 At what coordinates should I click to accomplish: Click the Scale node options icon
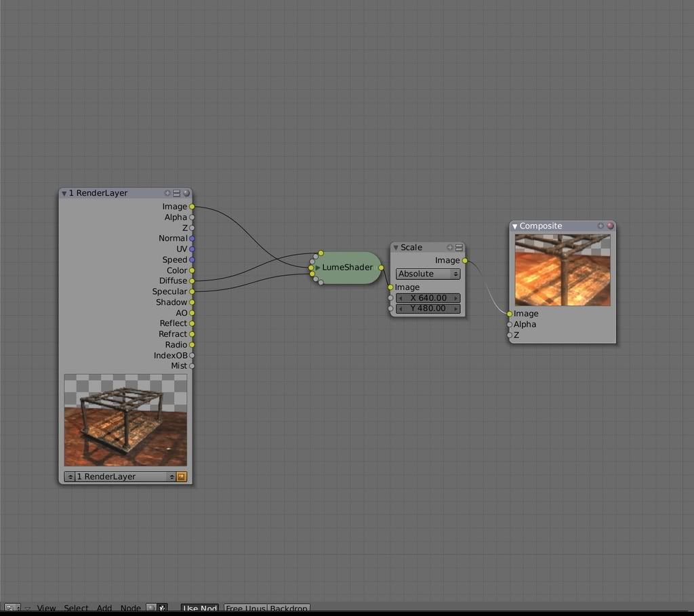459,247
